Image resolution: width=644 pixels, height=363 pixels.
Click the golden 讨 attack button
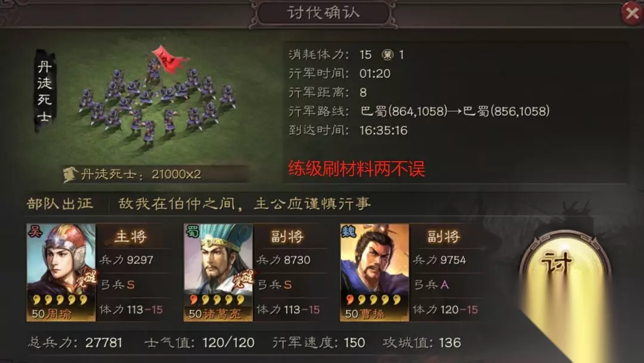[565, 267]
